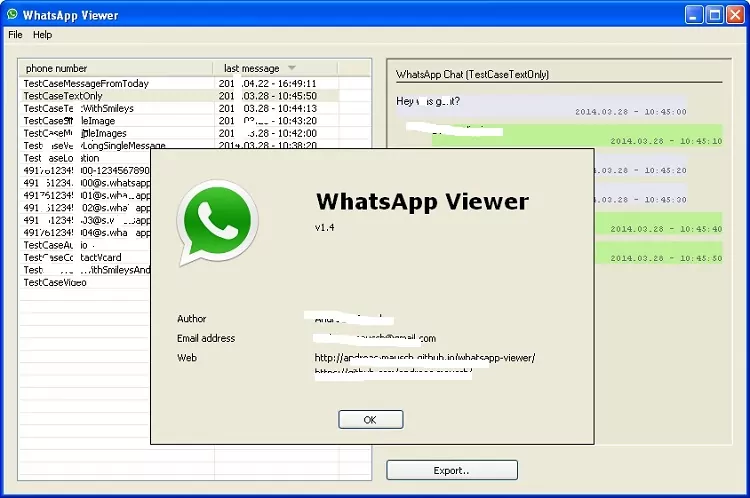750x498 pixels.
Task: Click the WhatsApp Chat (TestCaseTextOnly) heading
Action: point(472,74)
